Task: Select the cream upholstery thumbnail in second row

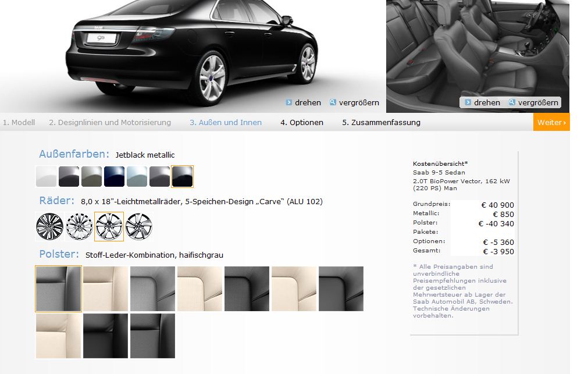Action: 58,336
